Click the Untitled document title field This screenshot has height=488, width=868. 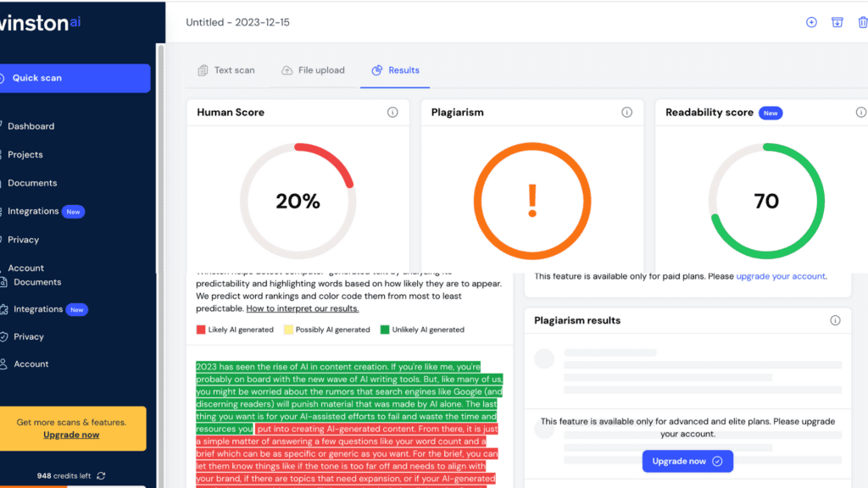click(237, 22)
